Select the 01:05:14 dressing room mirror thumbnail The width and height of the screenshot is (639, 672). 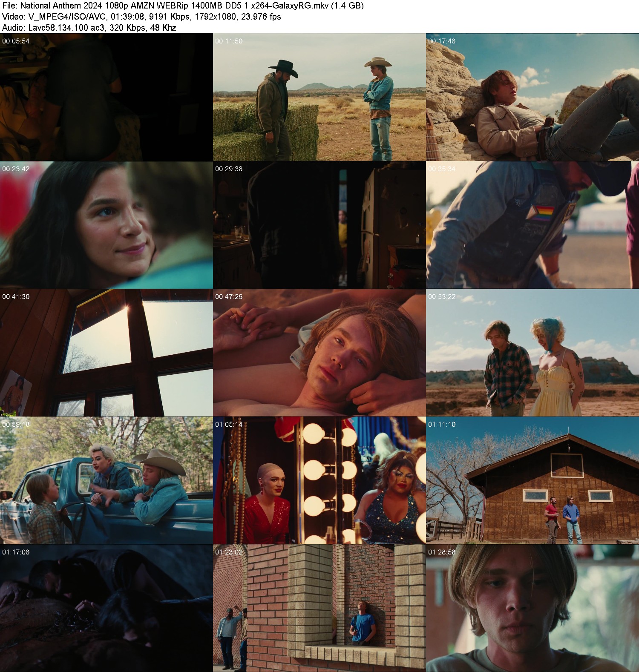[319, 480]
